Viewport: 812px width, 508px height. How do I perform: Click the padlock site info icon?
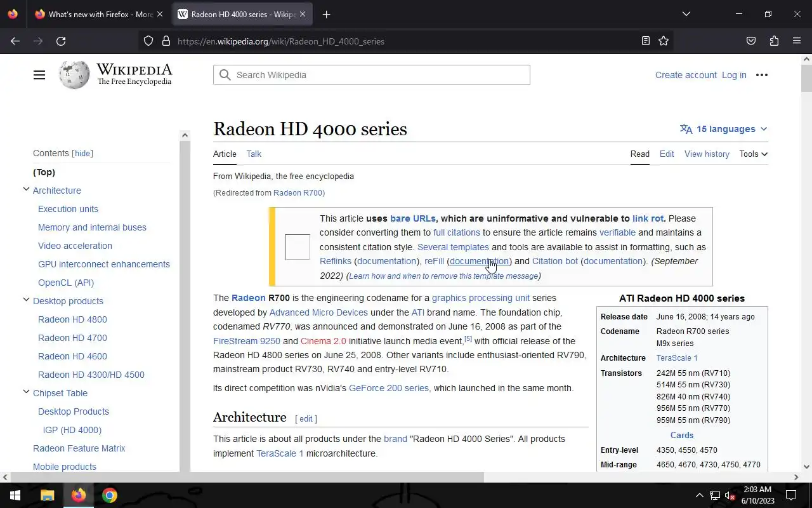tap(166, 41)
